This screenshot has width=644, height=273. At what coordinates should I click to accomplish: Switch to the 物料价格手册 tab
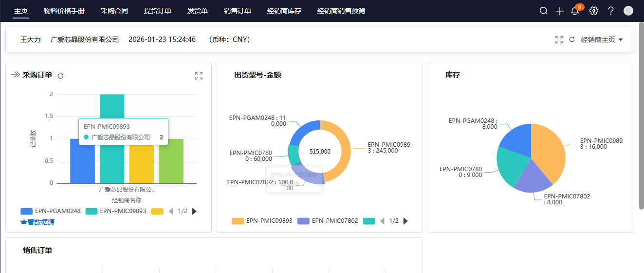64,11
